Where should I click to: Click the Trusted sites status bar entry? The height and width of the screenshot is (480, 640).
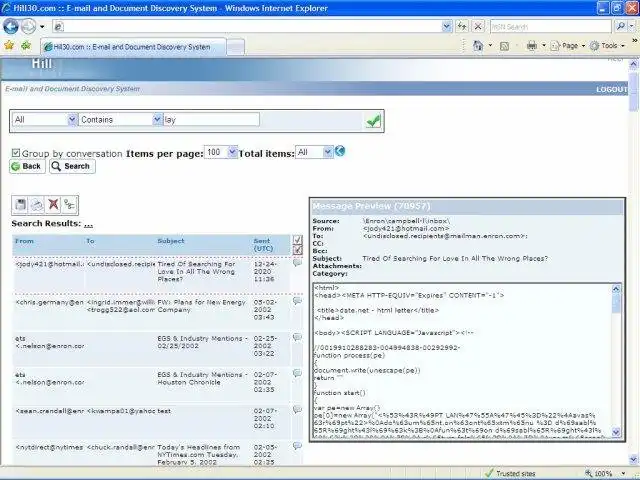point(511,473)
